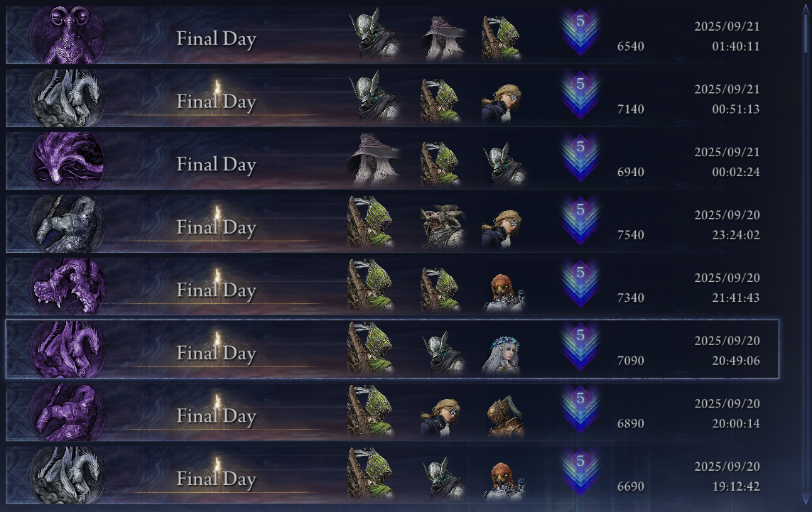Select the flower-crowned silver-haired character portrait
The image size is (812, 512).
click(502, 354)
